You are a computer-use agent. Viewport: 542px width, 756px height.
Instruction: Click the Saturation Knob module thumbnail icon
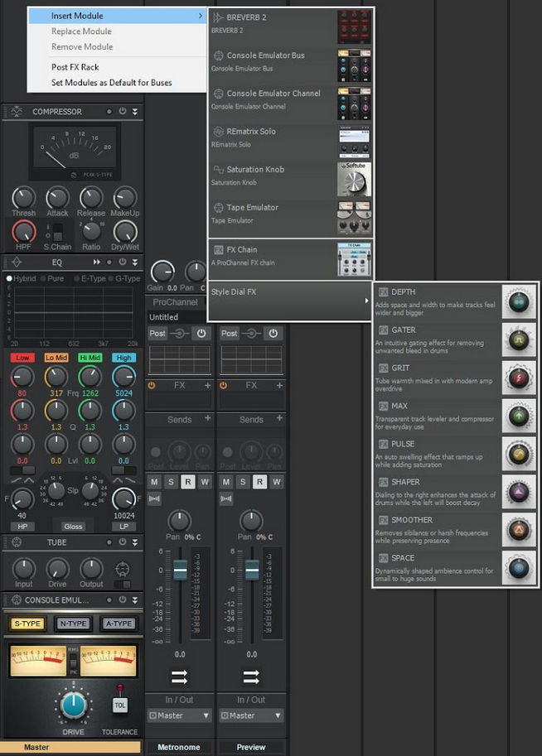pos(354,178)
